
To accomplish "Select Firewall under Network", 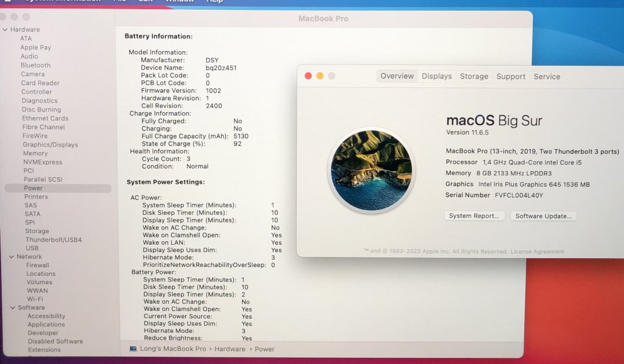I will (38, 265).
